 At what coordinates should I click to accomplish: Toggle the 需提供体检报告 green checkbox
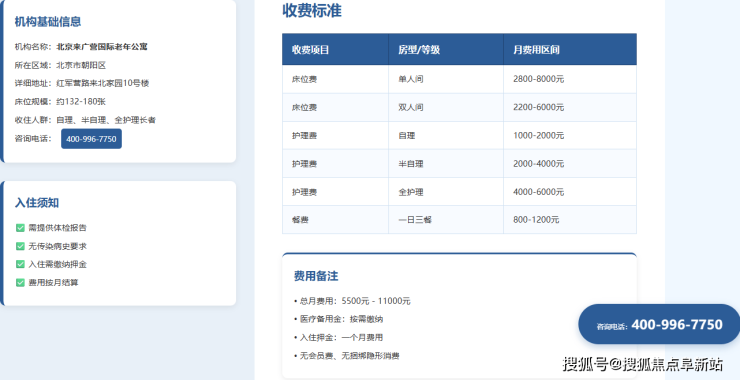click(20, 228)
